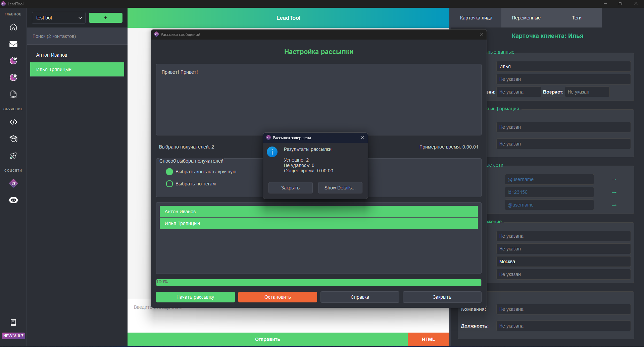This screenshot has width=644, height=347.
Task: Click the green Отправить button
Action: (267, 339)
